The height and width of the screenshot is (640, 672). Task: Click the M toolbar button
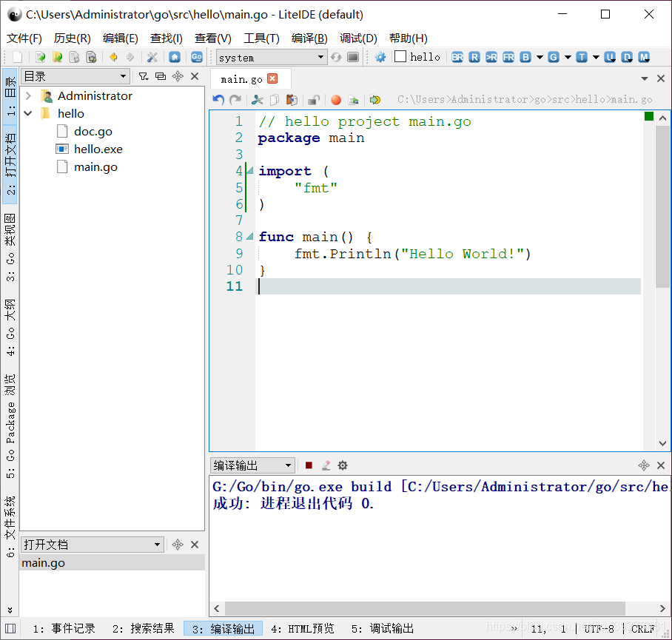point(644,57)
